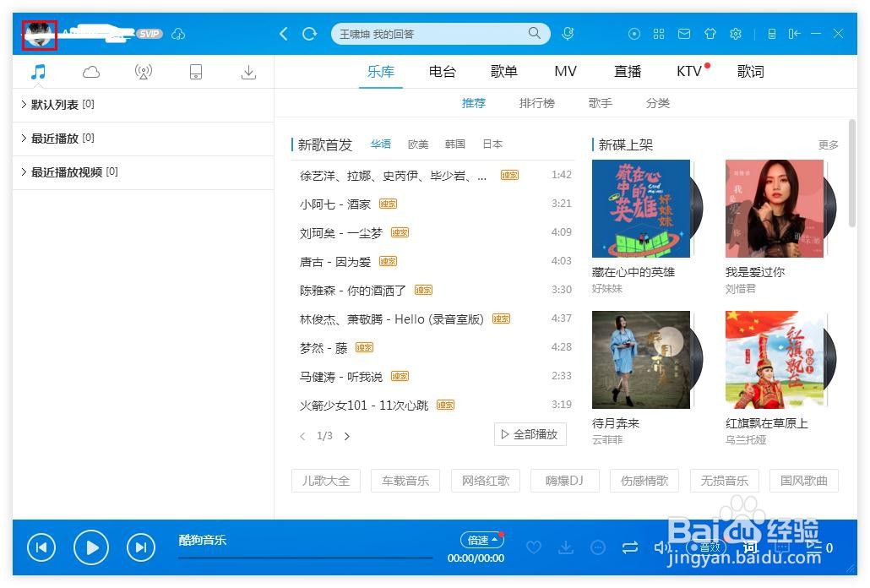Open the 分类 sub-tab

pos(657,103)
